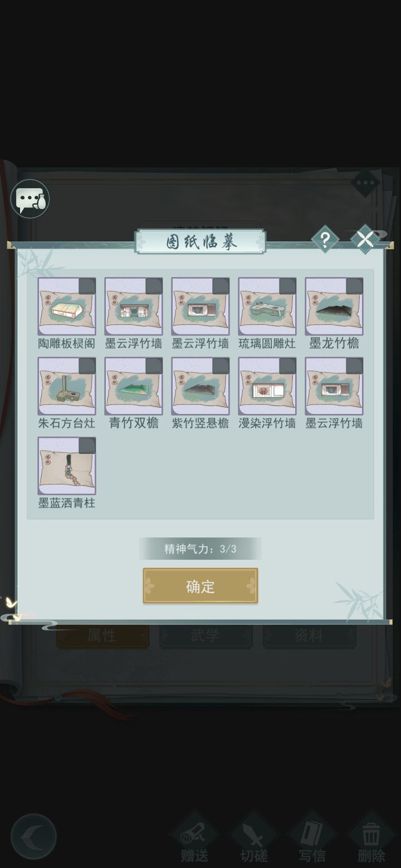This screenshot has width=401, height=868.
Task: Select the 琉璃圆雕灶 blueprint icon
Action: click(x=267, y=307)
